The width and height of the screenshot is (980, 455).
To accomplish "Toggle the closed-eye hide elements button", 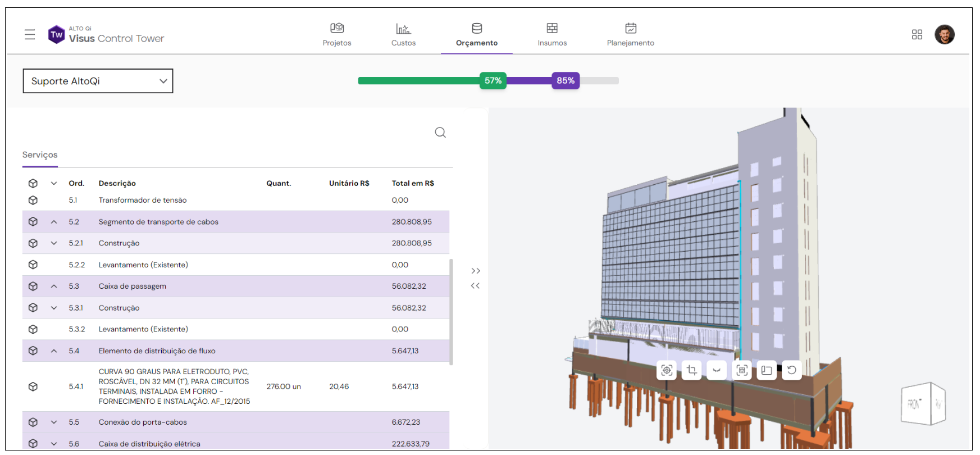I will point(717,370).
